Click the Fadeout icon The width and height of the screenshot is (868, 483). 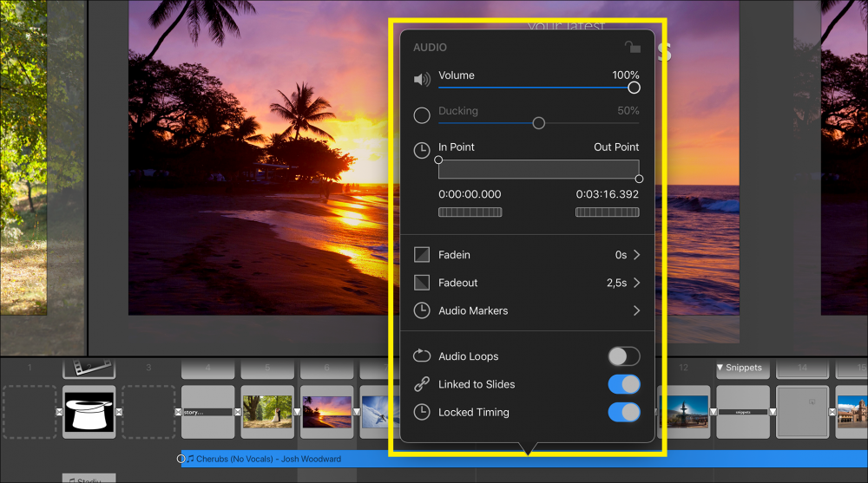[x=422, y=283]
